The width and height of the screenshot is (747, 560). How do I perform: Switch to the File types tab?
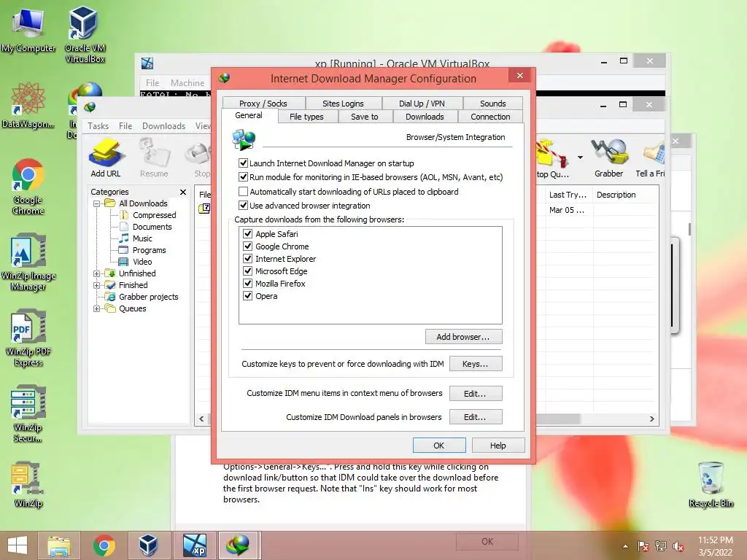point(306,117)
